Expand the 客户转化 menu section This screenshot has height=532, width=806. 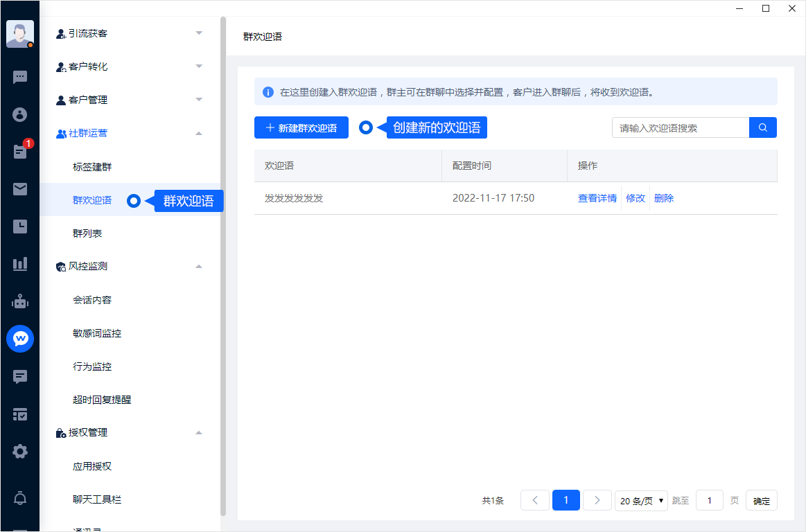click(x=130, y=66)
